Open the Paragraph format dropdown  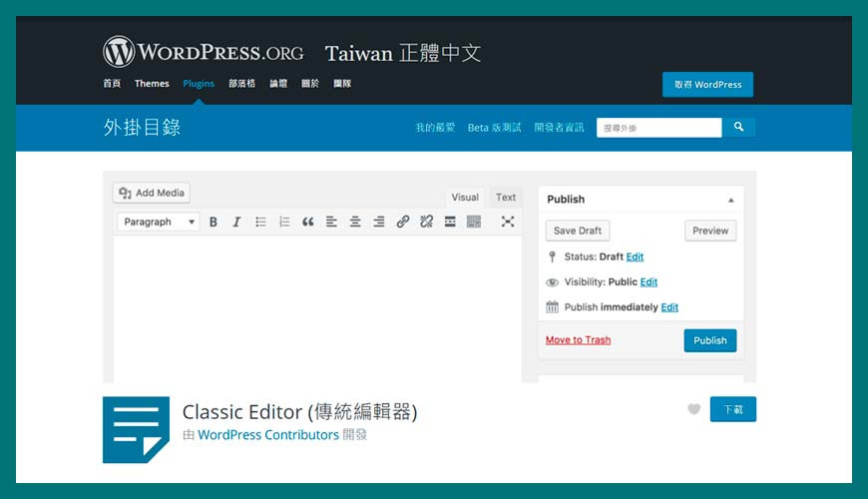159,223
